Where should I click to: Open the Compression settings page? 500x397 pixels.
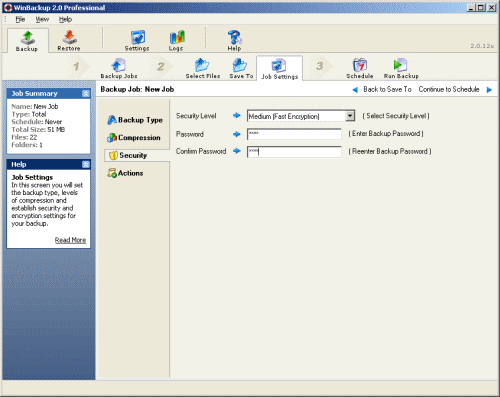134,138
